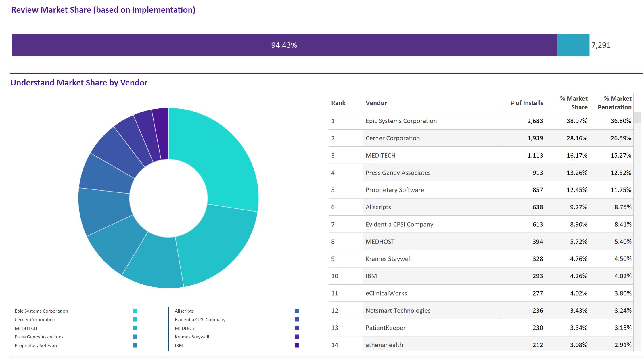The width and height of the screenshot is (644, 360).
Task: Click the % Market Penetration column header
Action: click(615, 103)
